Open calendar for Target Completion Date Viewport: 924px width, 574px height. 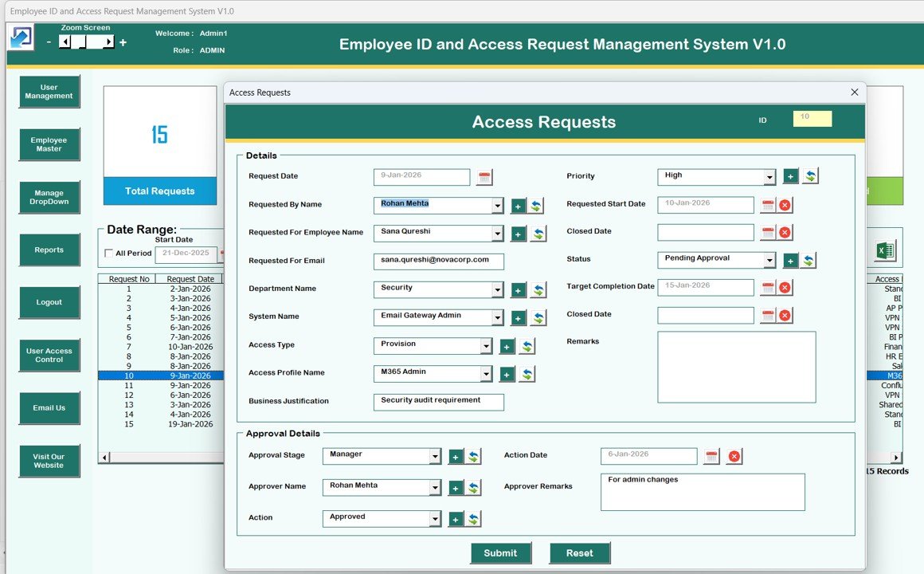[x=768, y=287]
